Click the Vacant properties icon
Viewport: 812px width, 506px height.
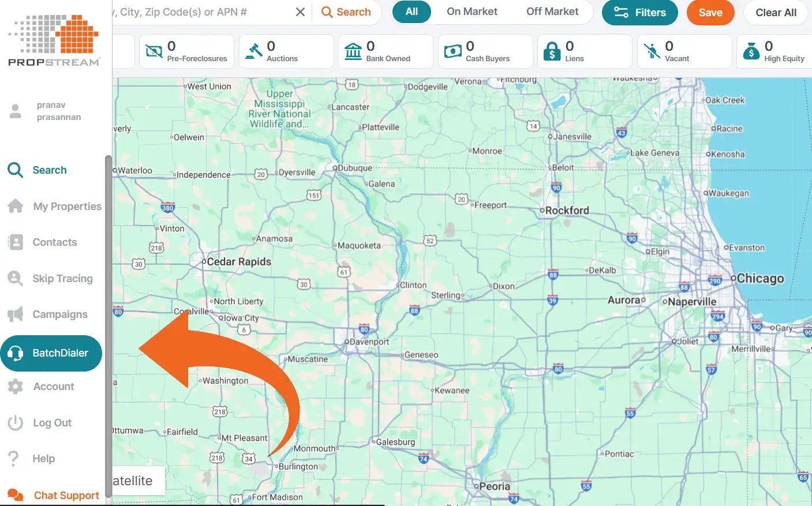pyautogui.click(x=652, y=51)
